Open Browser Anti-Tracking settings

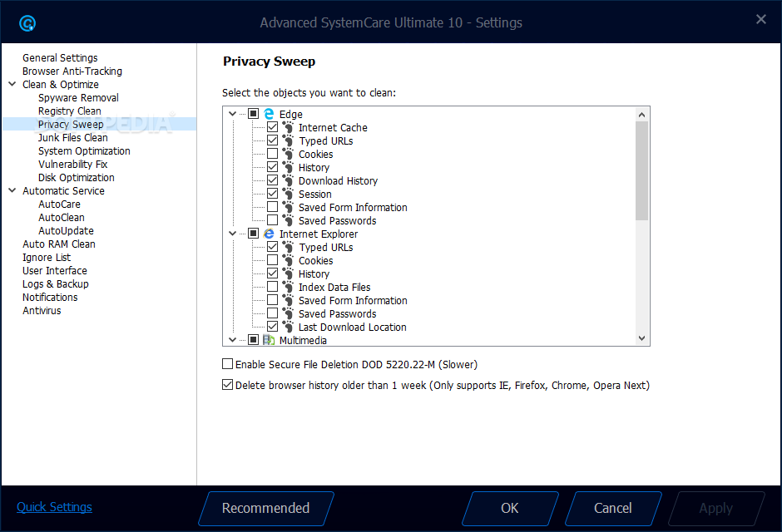(72, 71)
